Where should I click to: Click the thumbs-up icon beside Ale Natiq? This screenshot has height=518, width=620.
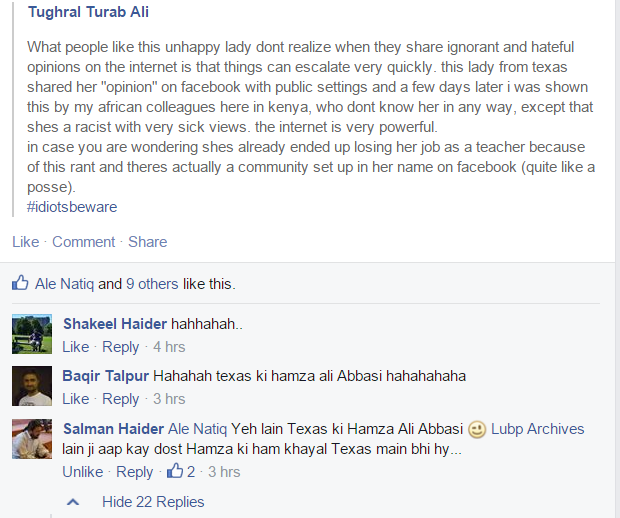pyautogui.click(x=20, y=283)
